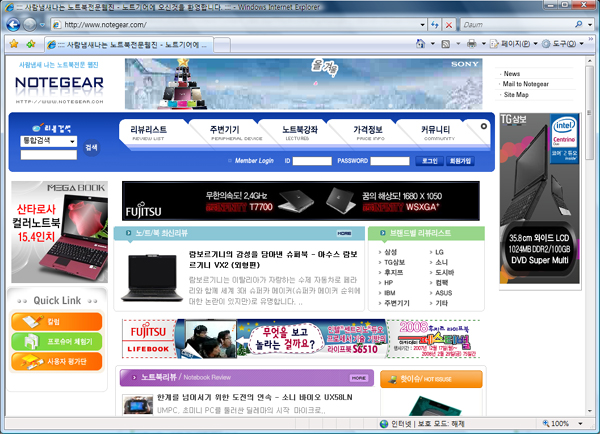
Task: Open the 후지쯔 brand review link
Action: coord(393,272)
